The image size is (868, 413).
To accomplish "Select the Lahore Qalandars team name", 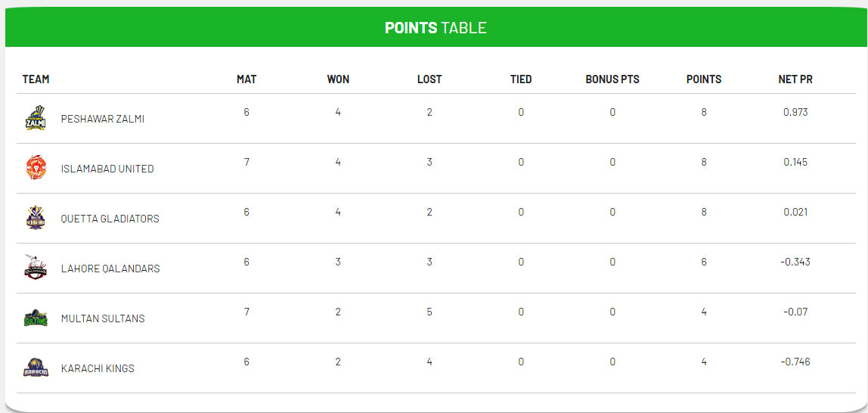I will coord(110,269).
